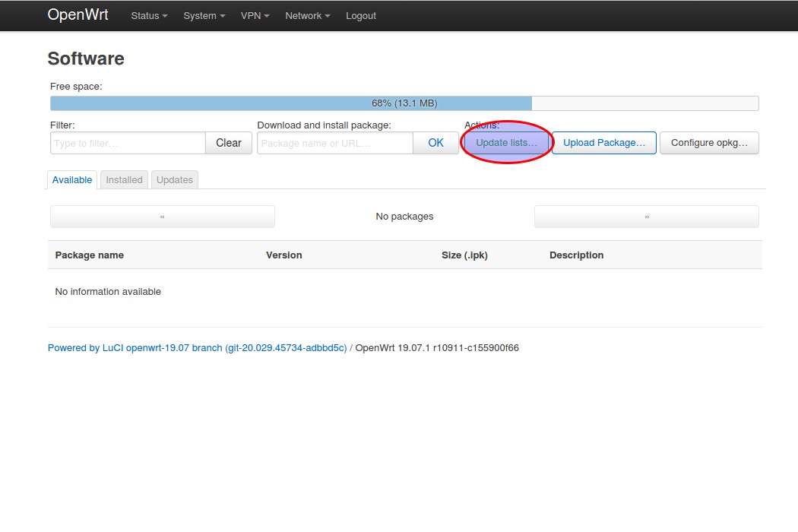This screenshot has height=532, width=798.
Task: Open the System dropdown menu
Action: tap(204, 16)
